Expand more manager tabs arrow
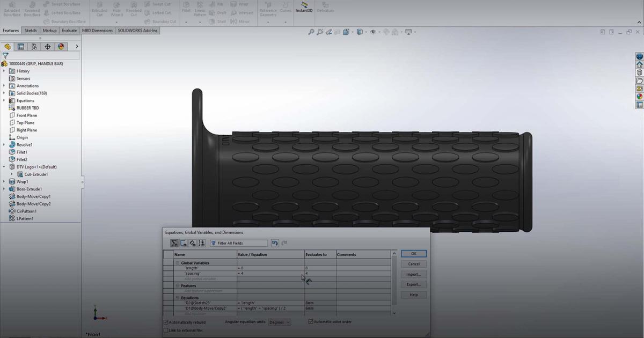Screen dimensions: 644x338 coord(77,47)
